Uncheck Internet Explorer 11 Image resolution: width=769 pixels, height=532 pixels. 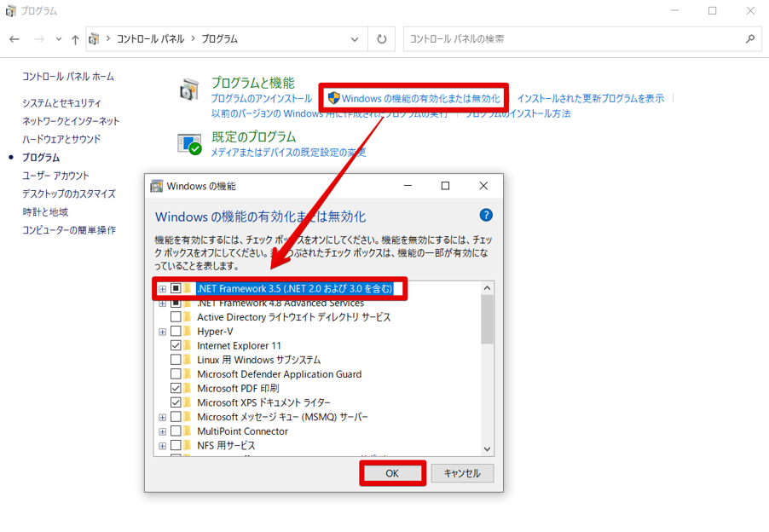[x=176, y=346]
